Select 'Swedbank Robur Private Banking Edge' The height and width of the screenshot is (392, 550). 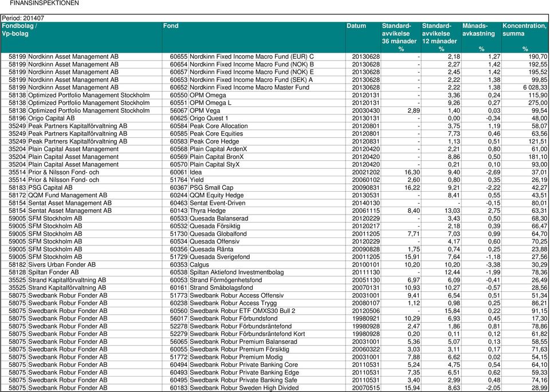click(x=245, y=373)
